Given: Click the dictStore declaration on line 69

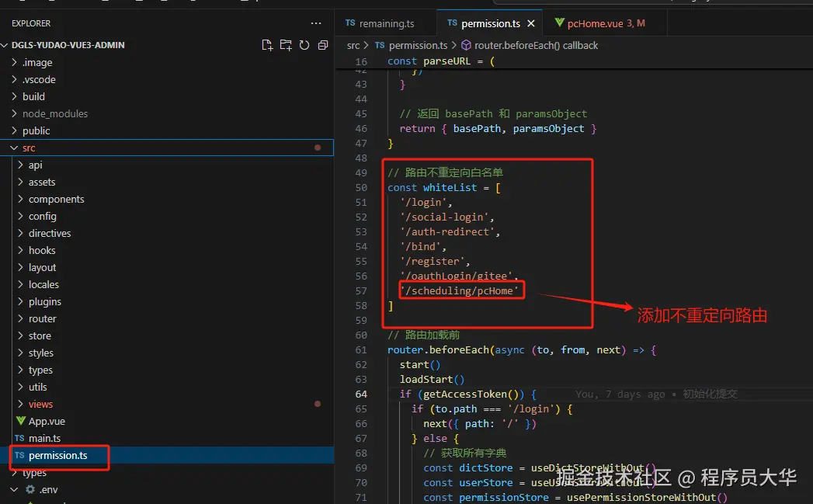Looking at the screenshot, I should 486,468.
